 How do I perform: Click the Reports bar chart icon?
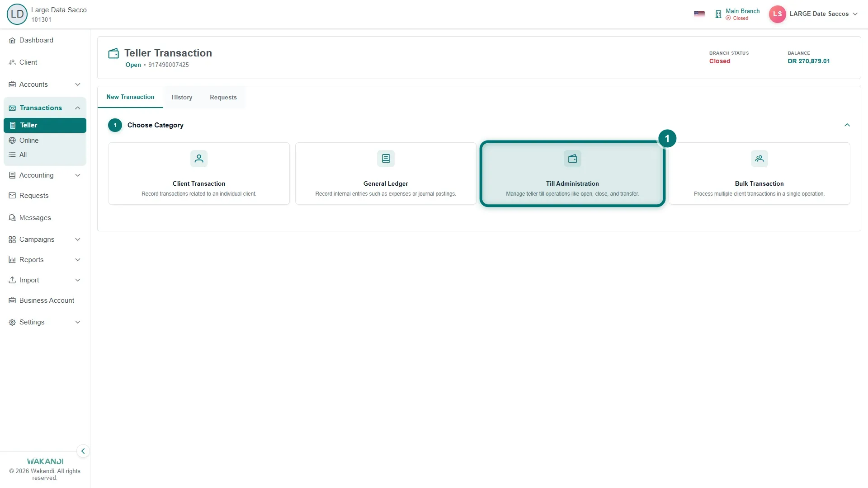(12, 260)
